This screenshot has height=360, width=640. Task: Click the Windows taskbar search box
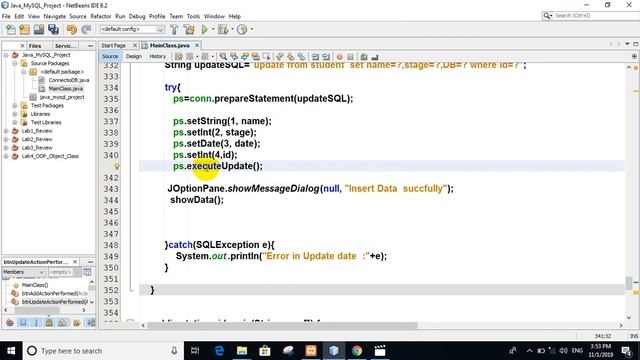click(x=103, y=351)
